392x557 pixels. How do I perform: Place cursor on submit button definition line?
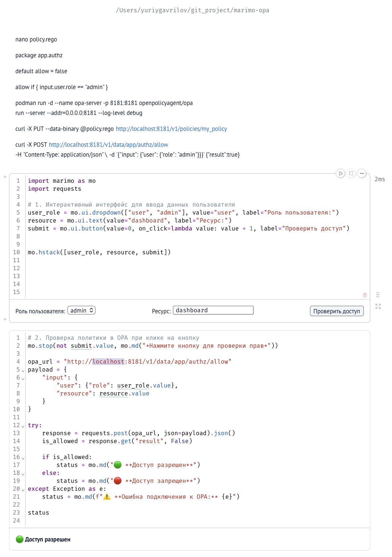[x=189, y=228]
